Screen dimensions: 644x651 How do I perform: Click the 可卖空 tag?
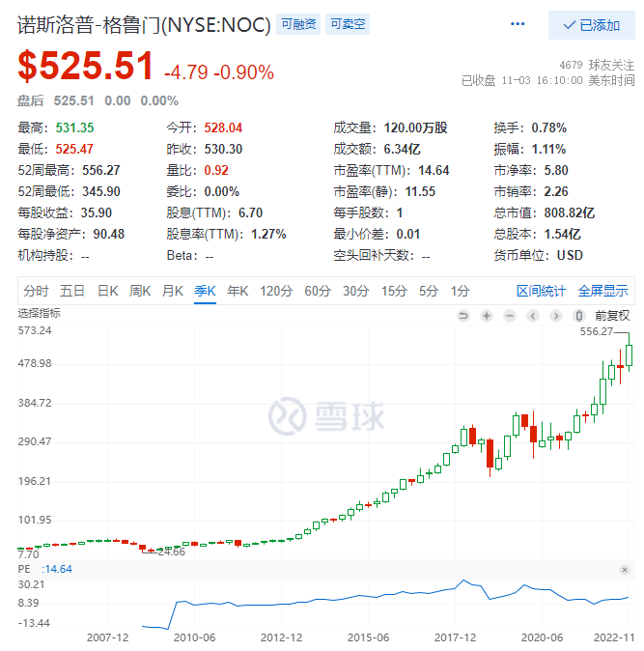point(348,24)
